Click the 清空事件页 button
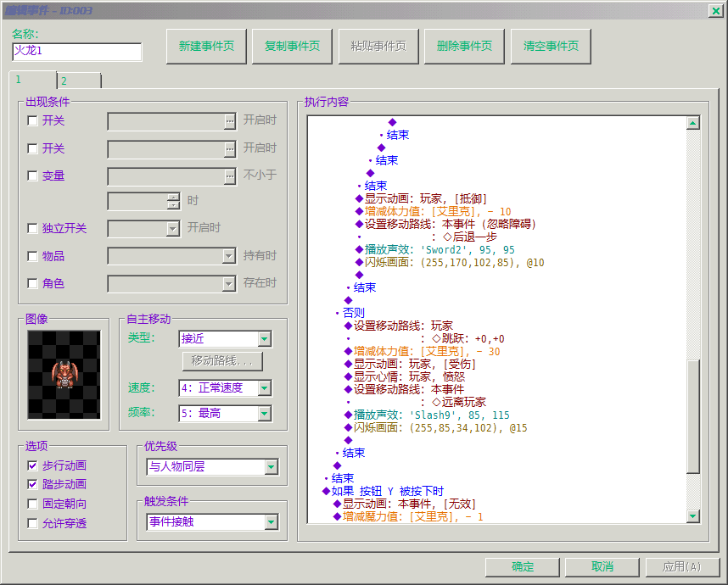This screenshot has width=728, height=585. click(x=551, y=46)
